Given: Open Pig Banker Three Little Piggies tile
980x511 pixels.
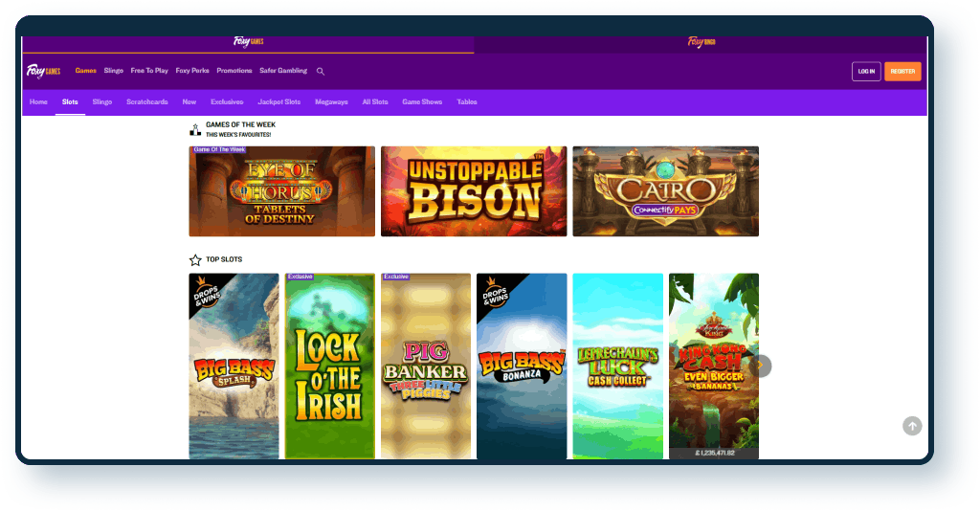Looking at the screenshot, I should pyautogui.click(x=426, y=367).
